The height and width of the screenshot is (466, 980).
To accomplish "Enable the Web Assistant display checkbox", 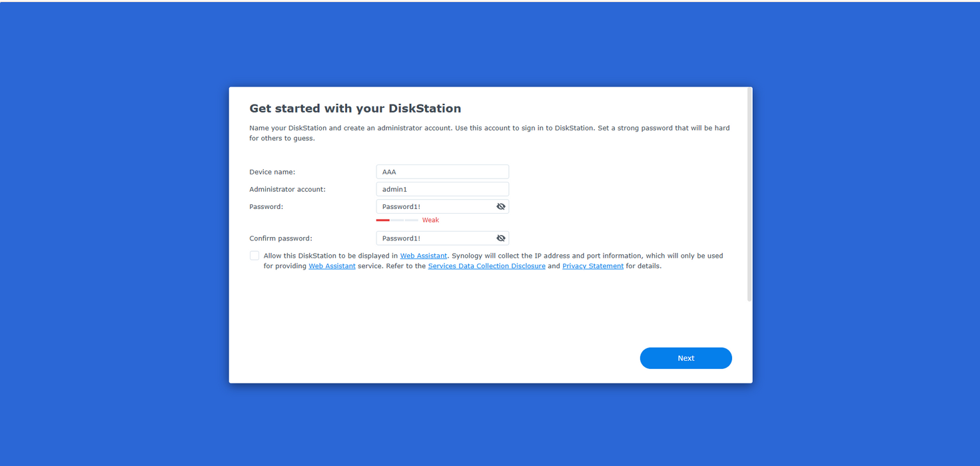I will click(x=254, y=256).
